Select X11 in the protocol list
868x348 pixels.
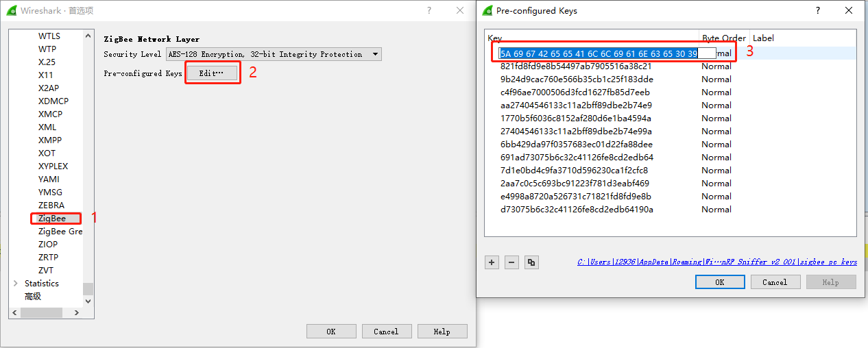45,75
